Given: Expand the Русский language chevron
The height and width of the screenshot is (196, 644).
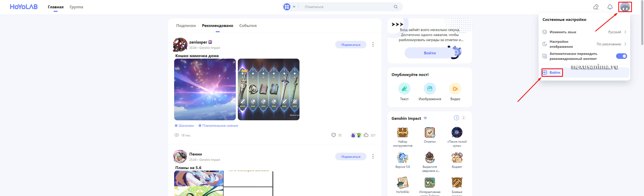Looking at the screenshot, I should [625, 32].
